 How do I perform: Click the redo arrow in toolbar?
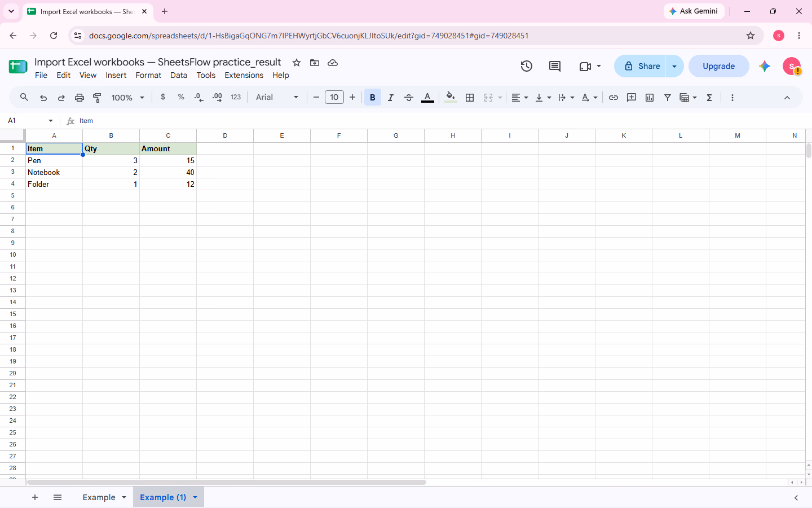pyautogui.click(x=61, y=98)
